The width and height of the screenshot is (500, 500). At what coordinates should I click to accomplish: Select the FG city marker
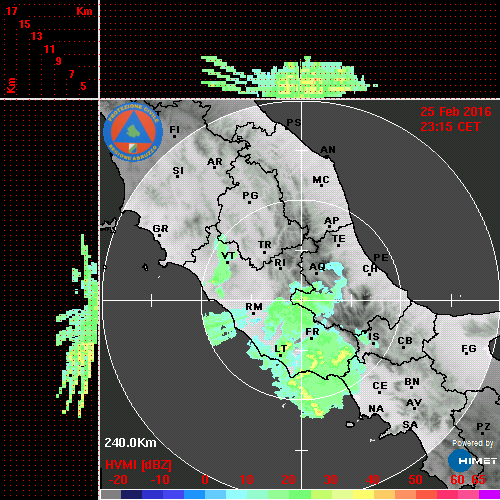466,354
